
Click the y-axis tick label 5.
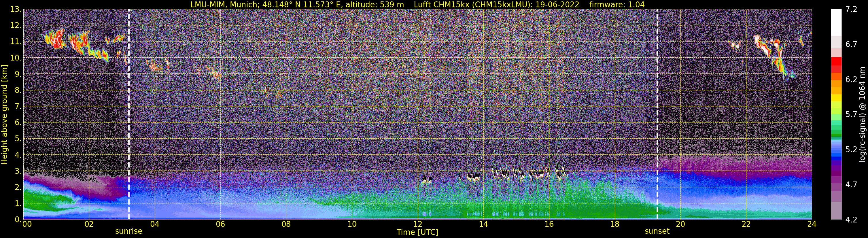click(18, 139)
